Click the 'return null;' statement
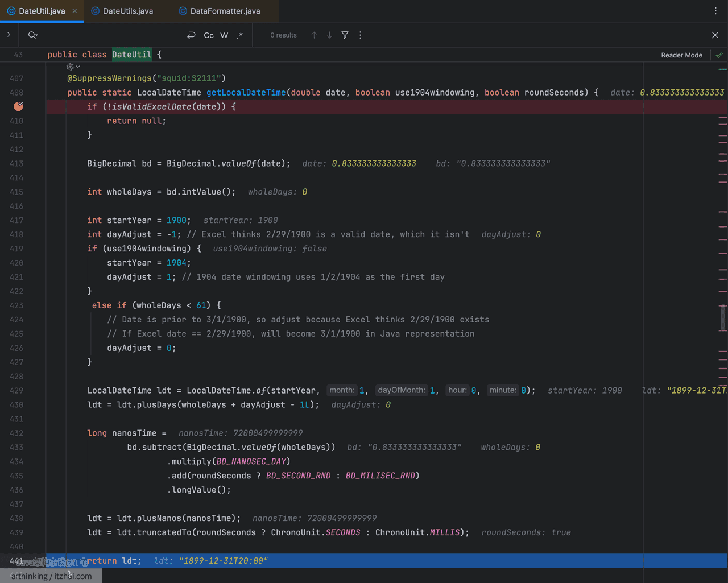 click(x=136, y=121)
